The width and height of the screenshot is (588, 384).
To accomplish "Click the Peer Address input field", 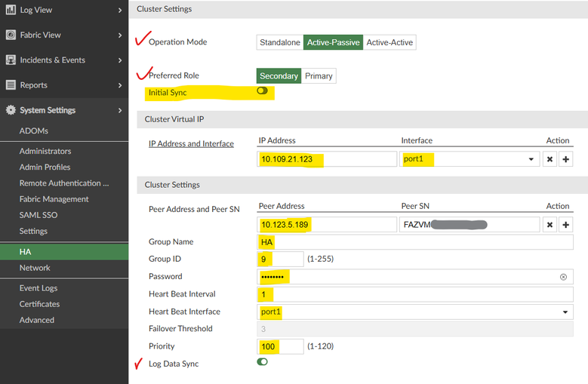I will click(x=326, y=225).
